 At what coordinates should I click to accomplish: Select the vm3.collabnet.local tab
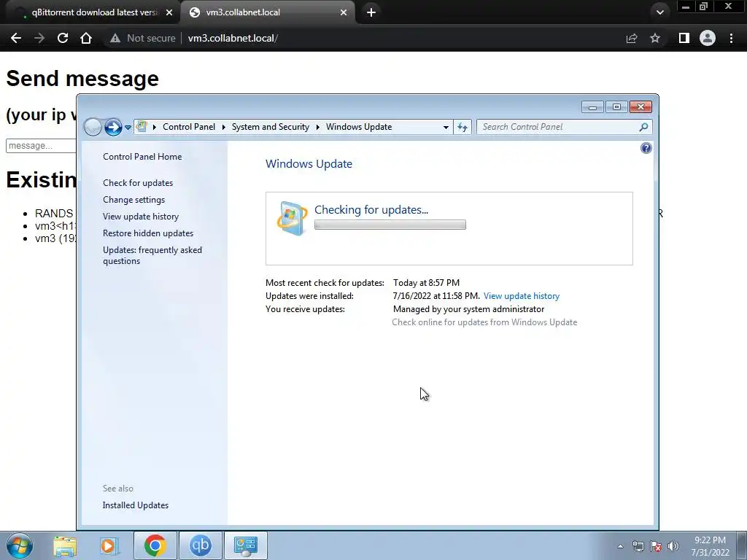point(268,12)
